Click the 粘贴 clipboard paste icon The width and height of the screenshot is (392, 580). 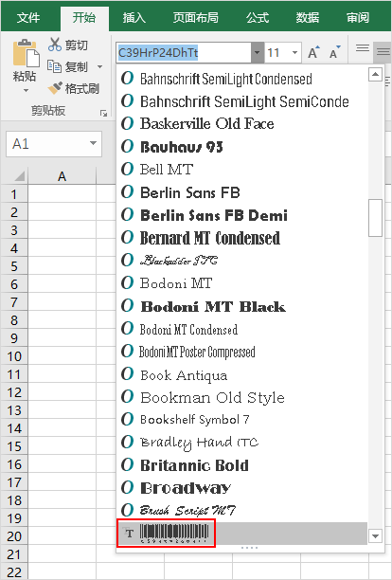click(26, 53)
